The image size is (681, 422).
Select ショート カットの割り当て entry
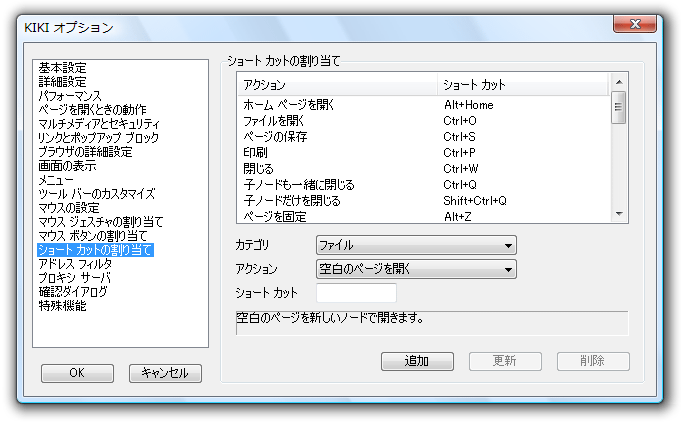(x=95, y=250)
